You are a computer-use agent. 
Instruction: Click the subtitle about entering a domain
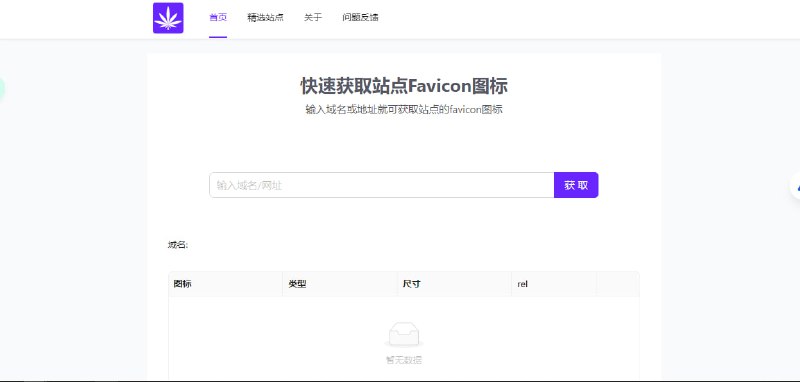point(404,110)
